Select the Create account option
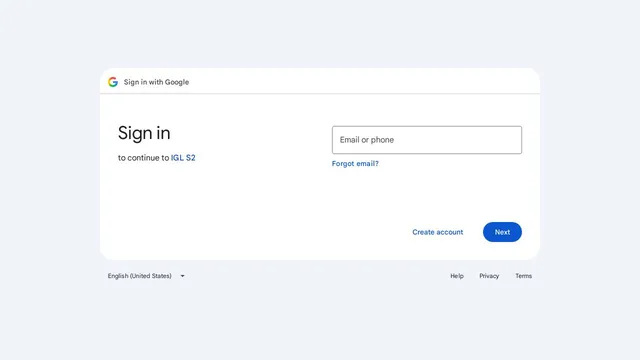This screenshot has height=360, width=640. pyautogui.click(x=438, y=232)
